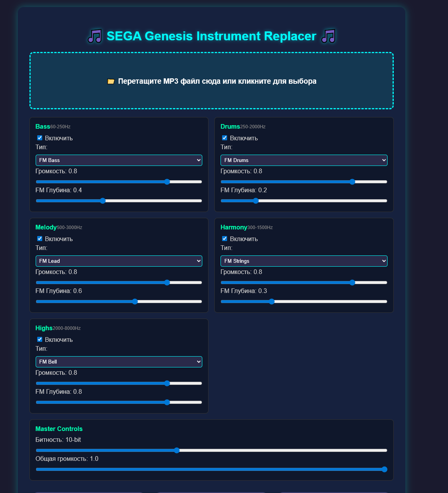Open the FM Strings type dropdown
The width and height of the screenshot is (448, 493).
coord(304,261)
